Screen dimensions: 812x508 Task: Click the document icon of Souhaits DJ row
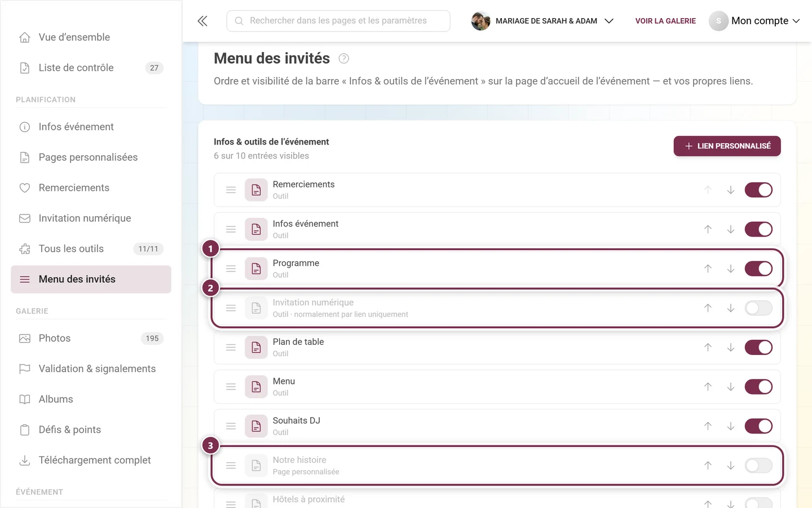[x=256, y=426]
